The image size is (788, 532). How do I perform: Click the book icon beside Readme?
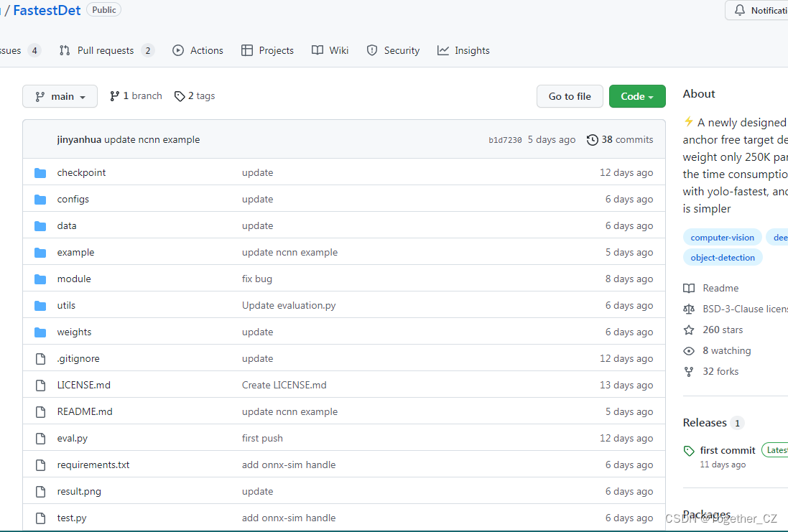[689, 289]
